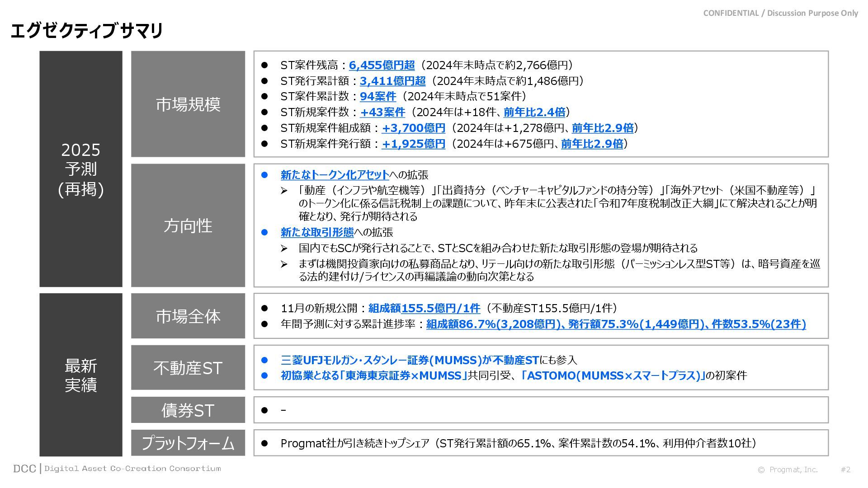
Task: Click the +3,700億円 link
Action: 413,128
